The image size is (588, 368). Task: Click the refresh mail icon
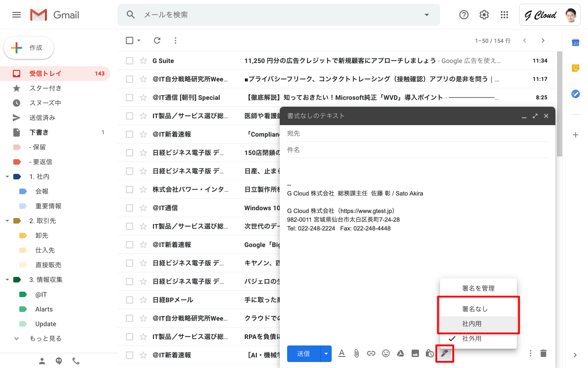tap(157, 40)
